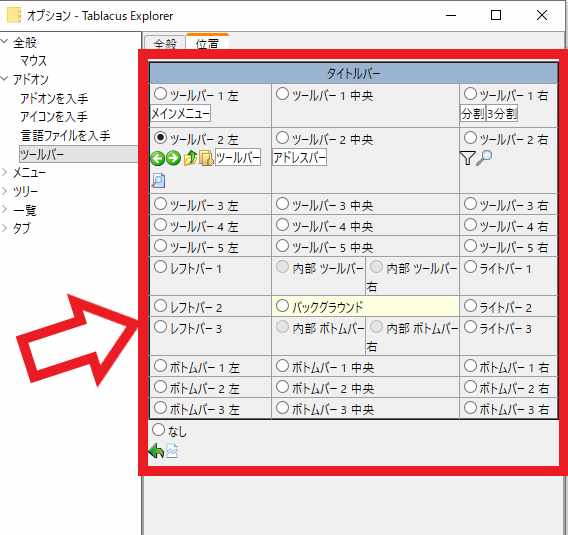Screen dimensions: 568x535
Task: Expand the 一覧 tree node arrow
Action: click(x=4, y=209)
